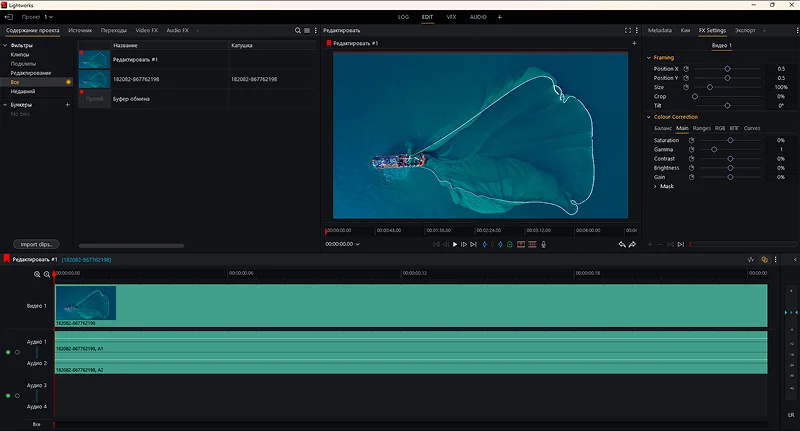Click the project contents horizontal scrollbar
Image resolution: width=800 pixels, height=431 pixels.
coord(131,246)
